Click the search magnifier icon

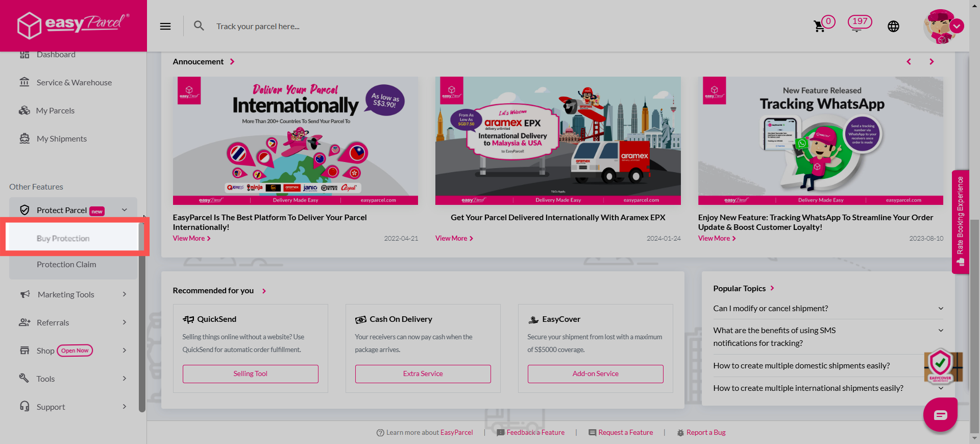[199, 26]
